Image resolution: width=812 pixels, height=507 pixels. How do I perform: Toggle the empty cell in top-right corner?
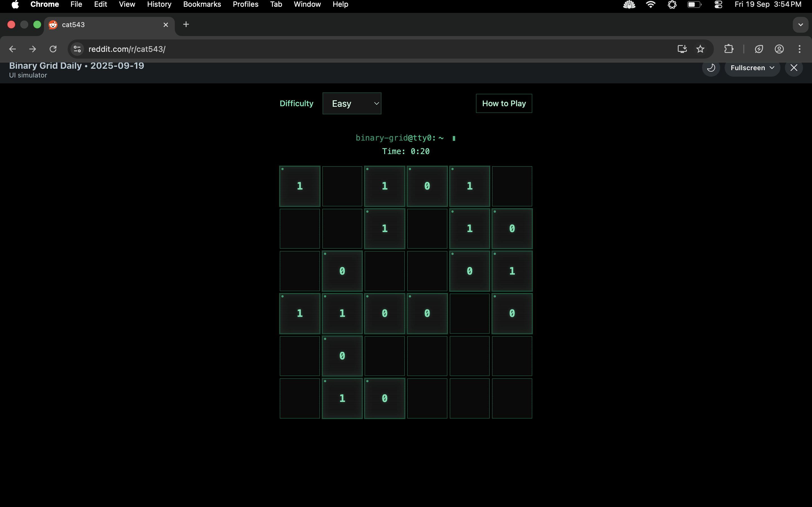[x=512, y=186]
